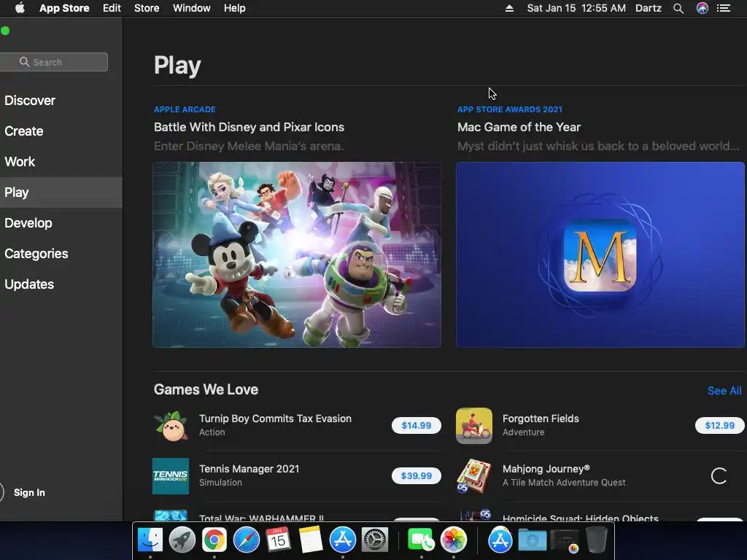The image size is (747, 560).
Task: Buy Turnip Boy for $14.99
Action: pos(417,426)
